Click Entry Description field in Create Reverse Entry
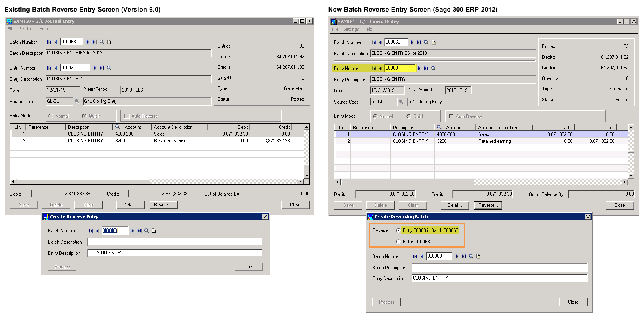This screenshot has width=644, height=320. click(x=175, y=253)
